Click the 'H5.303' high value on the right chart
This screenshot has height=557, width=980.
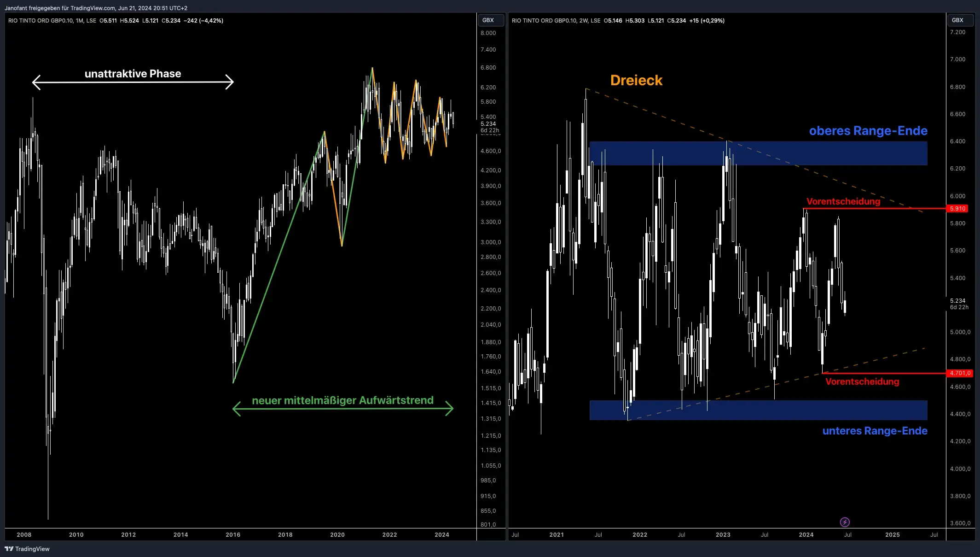point(635,21)
